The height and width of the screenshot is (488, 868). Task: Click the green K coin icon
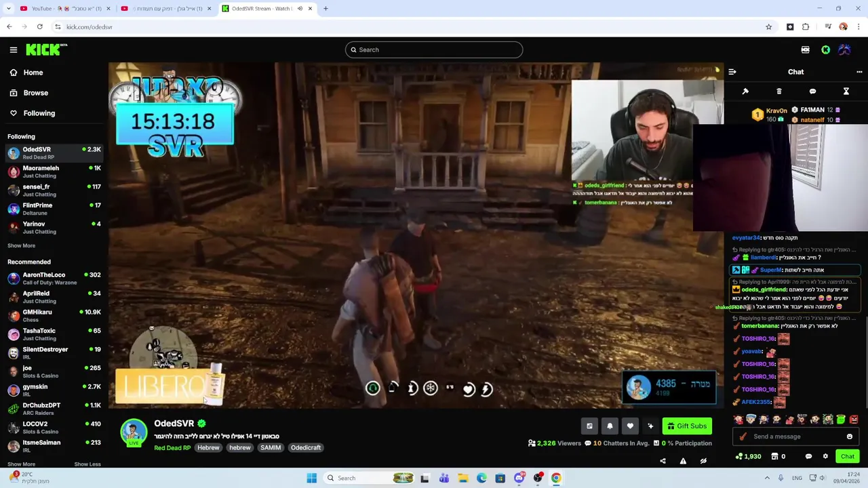[x=825, y=49]
